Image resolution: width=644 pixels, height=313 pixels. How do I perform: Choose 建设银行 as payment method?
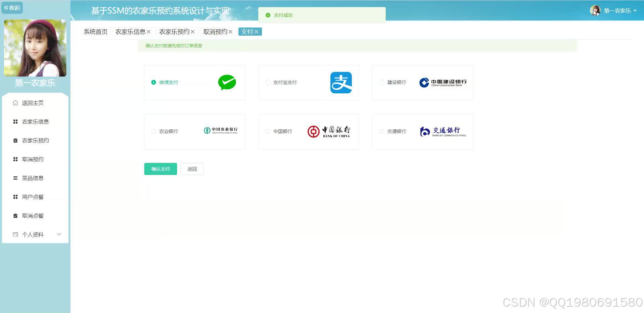[381, 82]
